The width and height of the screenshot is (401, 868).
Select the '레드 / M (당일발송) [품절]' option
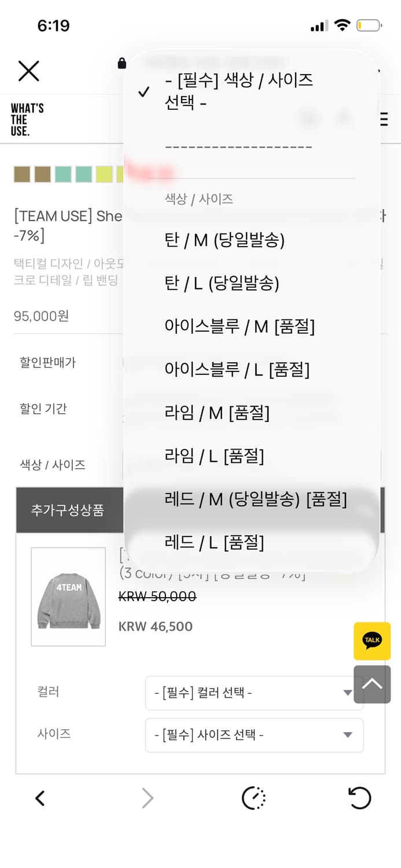[x=253, y=499]
